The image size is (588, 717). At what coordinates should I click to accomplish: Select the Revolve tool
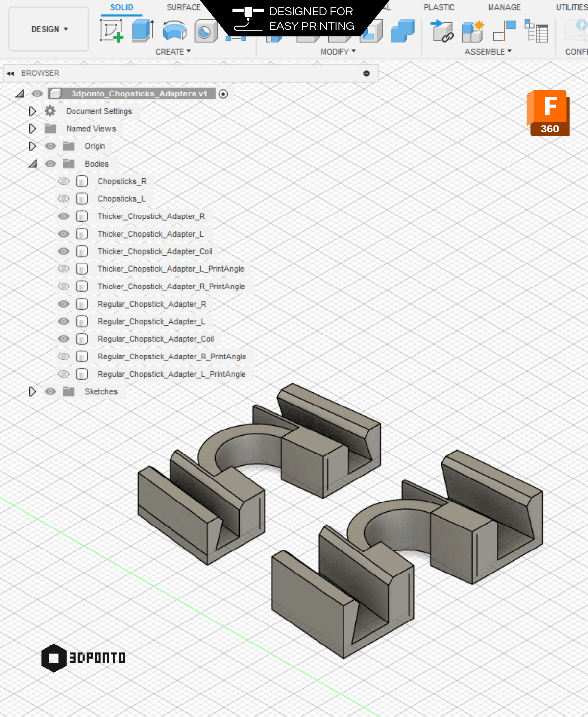point(174,31)
